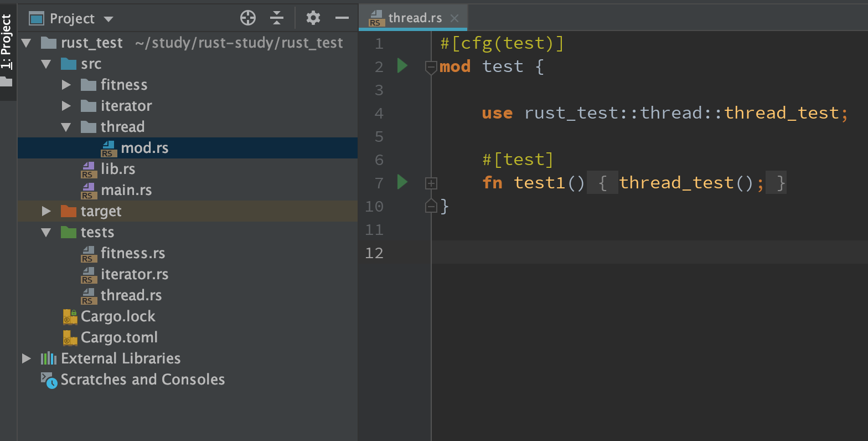Screen dimensions: 868x441
Task: Expand External Libraries arrow
Action: click(x=27, y=358)
